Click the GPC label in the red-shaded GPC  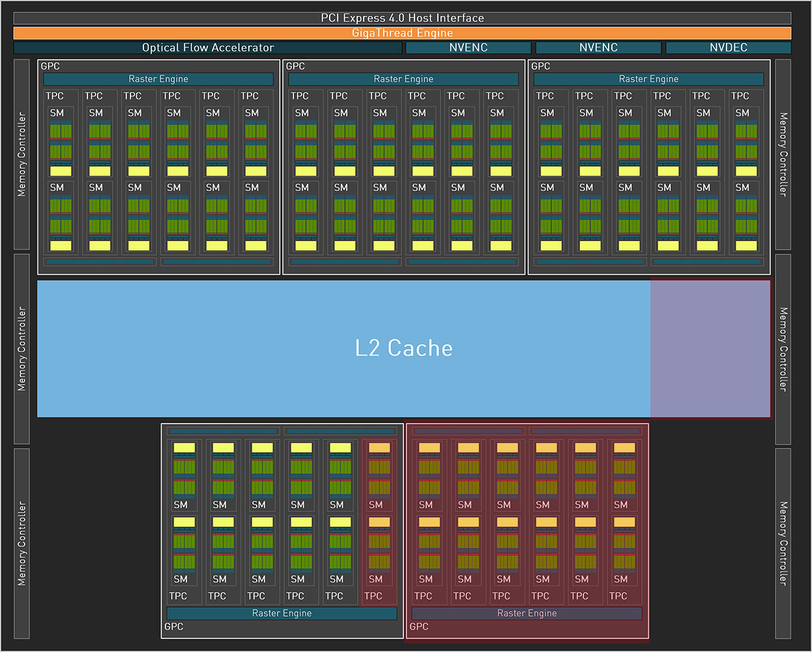[419, 627]
